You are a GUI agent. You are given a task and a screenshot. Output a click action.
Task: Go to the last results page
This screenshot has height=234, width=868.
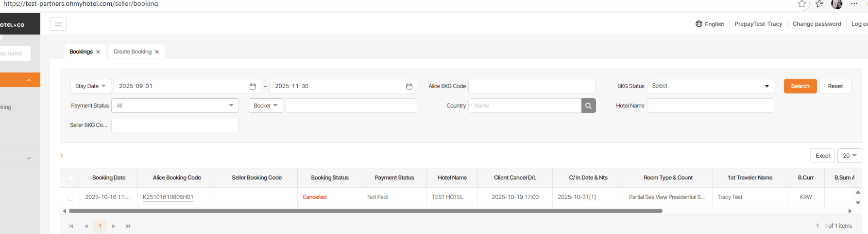tap(128, 226)
